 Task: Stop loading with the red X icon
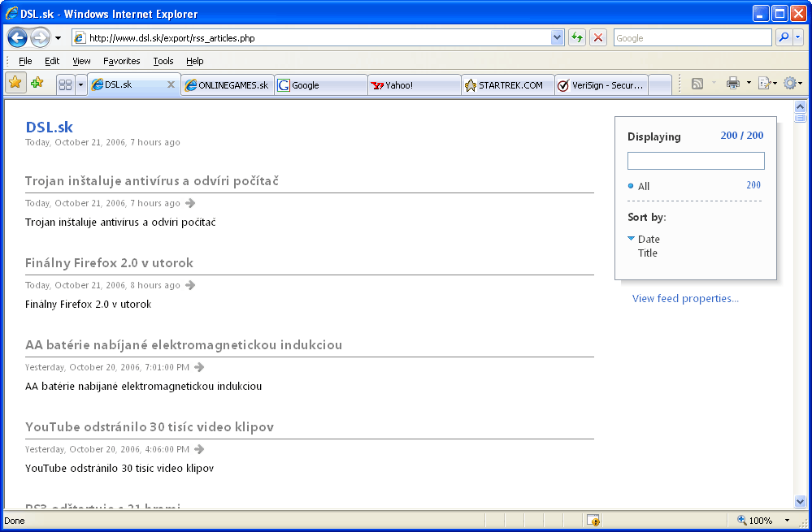tap(598, 38)
